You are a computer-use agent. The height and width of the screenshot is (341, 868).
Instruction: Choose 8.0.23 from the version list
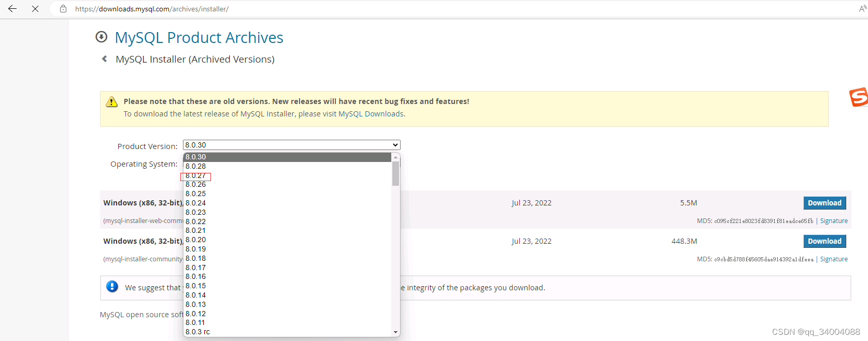(x=288, y=212)
